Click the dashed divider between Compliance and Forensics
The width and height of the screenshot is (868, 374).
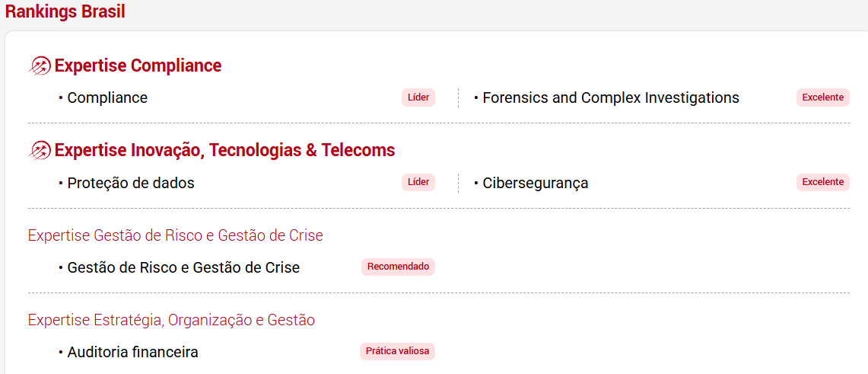coord(458,98)
